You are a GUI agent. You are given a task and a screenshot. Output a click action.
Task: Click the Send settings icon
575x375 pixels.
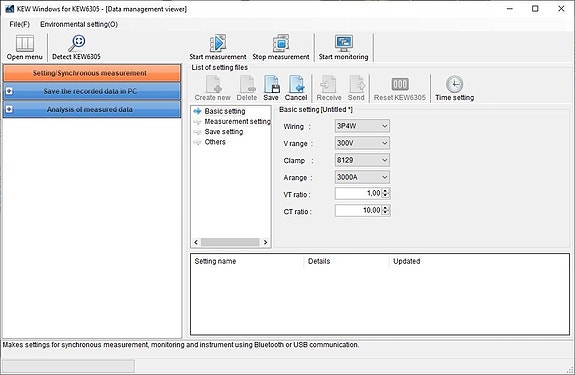(x=356, y=84)
